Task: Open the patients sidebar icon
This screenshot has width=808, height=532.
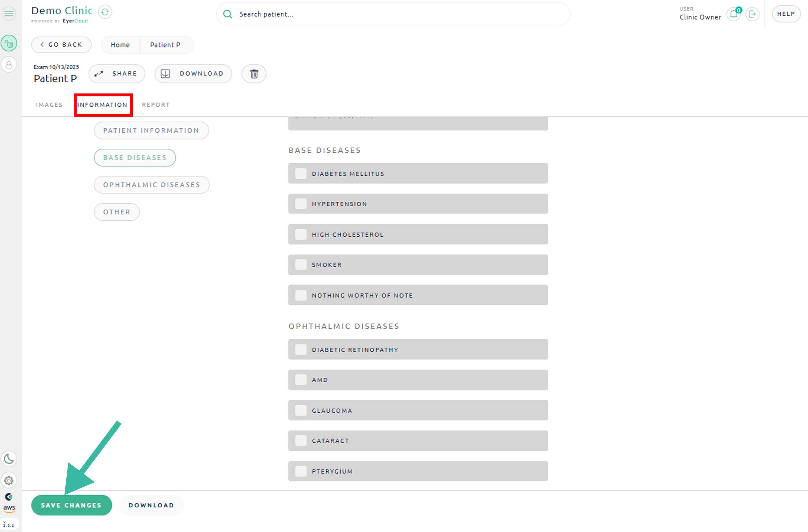Action: (x=9, y=65)
